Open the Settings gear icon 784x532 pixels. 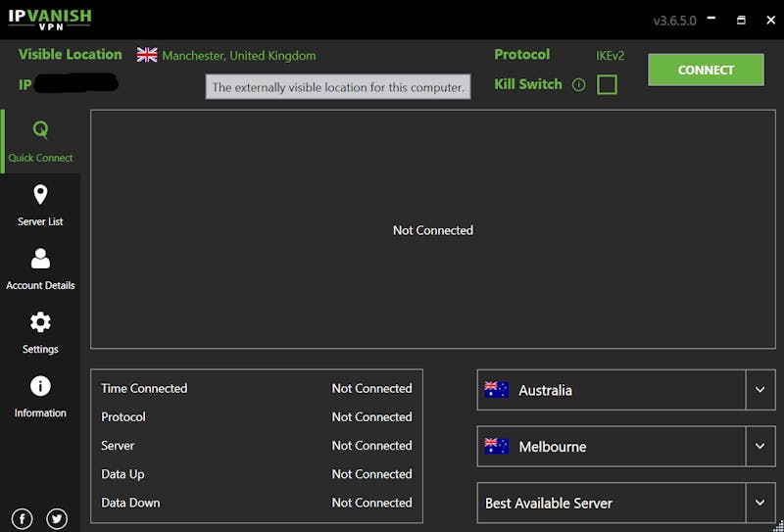40,322
